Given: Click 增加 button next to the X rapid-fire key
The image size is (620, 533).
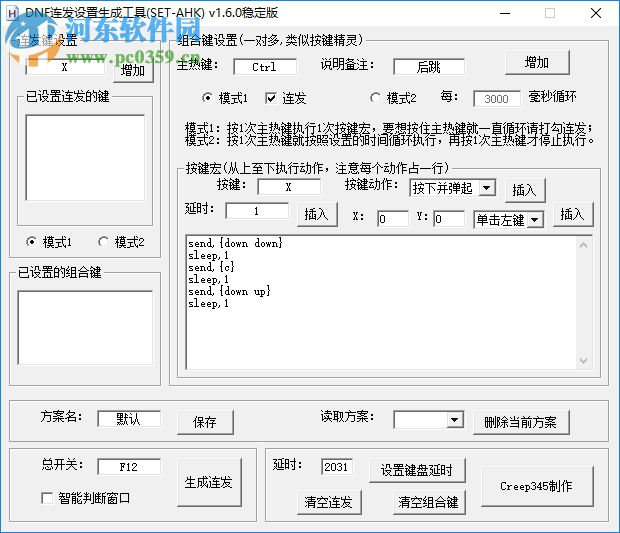Looking at the screenshot, I should click(x=133, y=71).
